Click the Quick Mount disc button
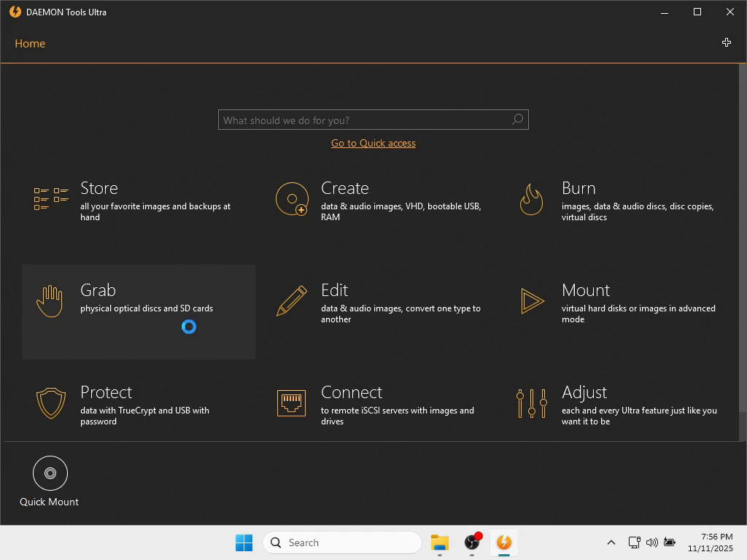Image resolution: width=747 pixels, height=560 pixels. coord(50,472)
